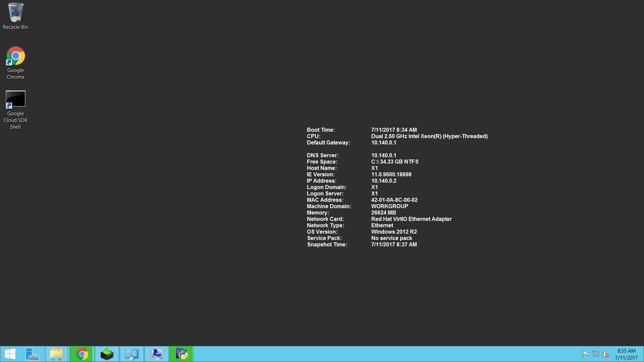Open the green cube app on the taskbar
644x362 pixels.
pos(107,354)
